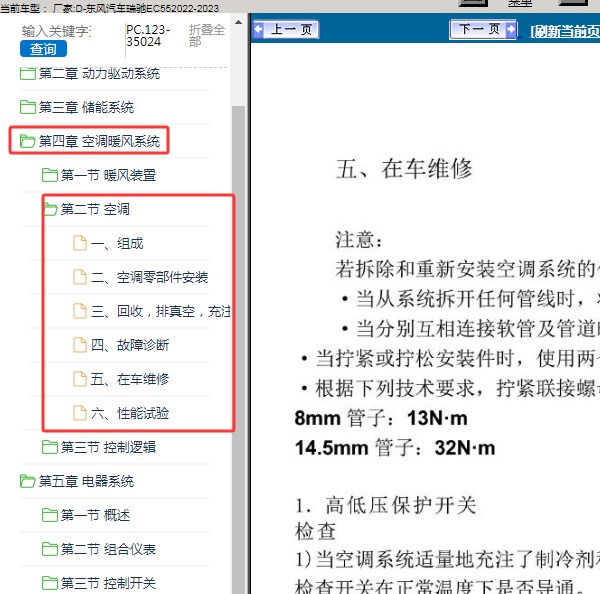Go to next page with 下一页
The height and width of the screenshot is (594, 600).
point(484,29)
